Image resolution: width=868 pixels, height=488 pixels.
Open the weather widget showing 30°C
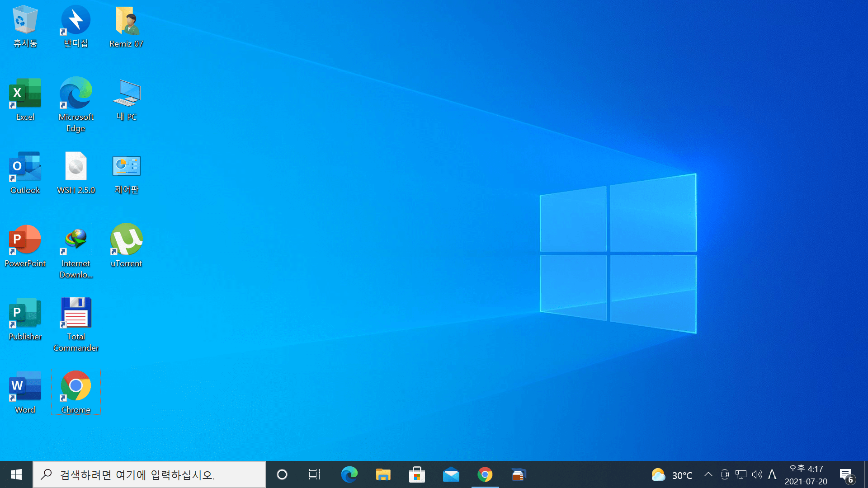click(x=672, y=475)
